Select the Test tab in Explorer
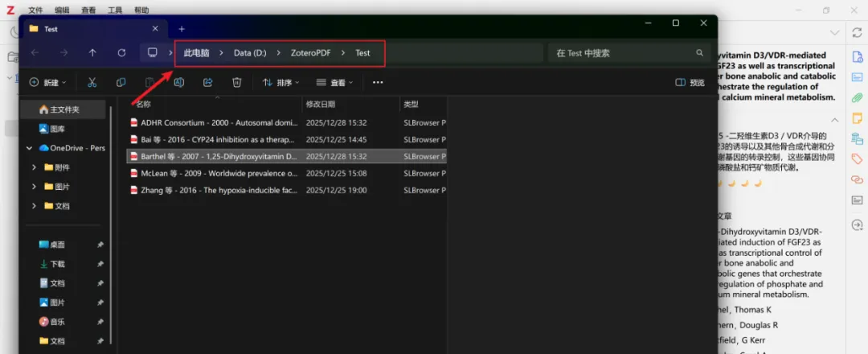868x354 pixels. [93, 29]
